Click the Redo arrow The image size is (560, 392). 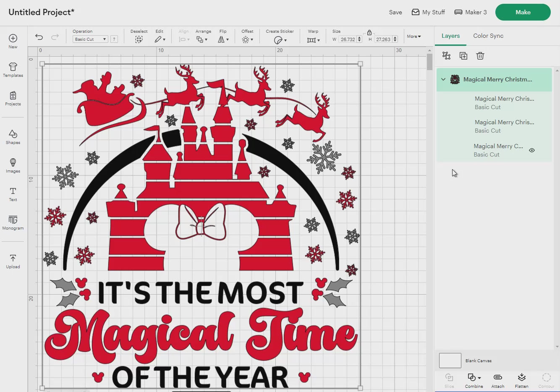tap(55, 37)
